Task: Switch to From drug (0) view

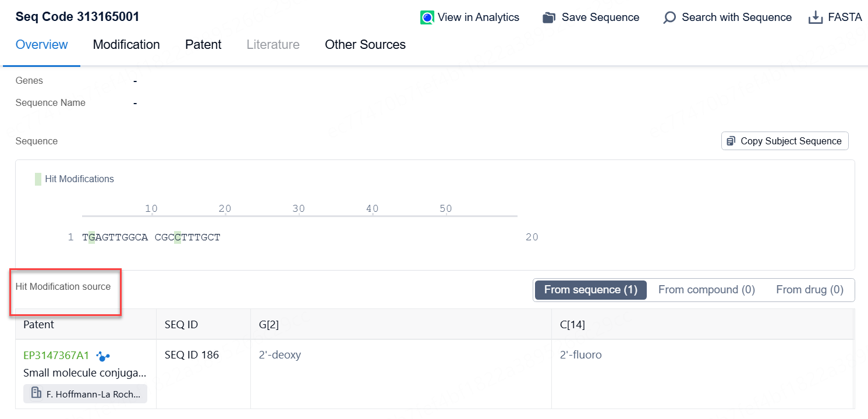Action: [809, 290]
